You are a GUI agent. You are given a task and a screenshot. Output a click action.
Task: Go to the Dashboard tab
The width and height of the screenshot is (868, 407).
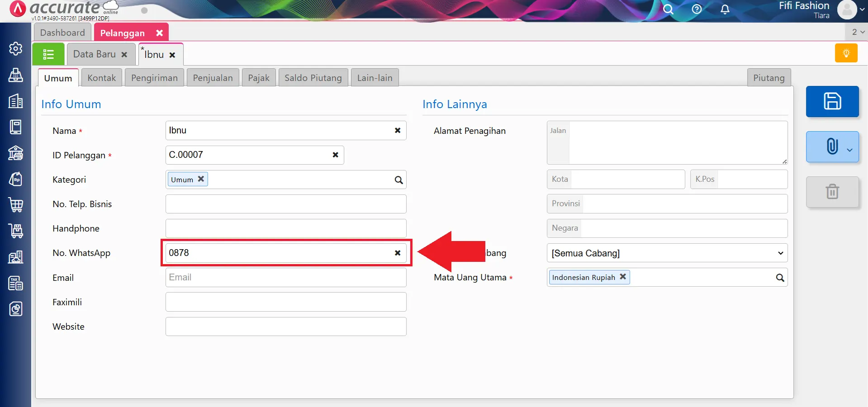[x=62, y=33]
